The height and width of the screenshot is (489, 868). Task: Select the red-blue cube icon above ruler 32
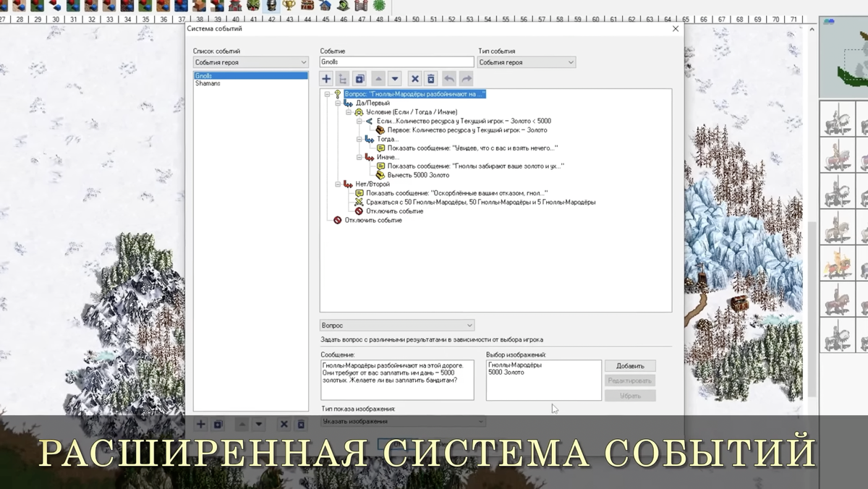92,7
